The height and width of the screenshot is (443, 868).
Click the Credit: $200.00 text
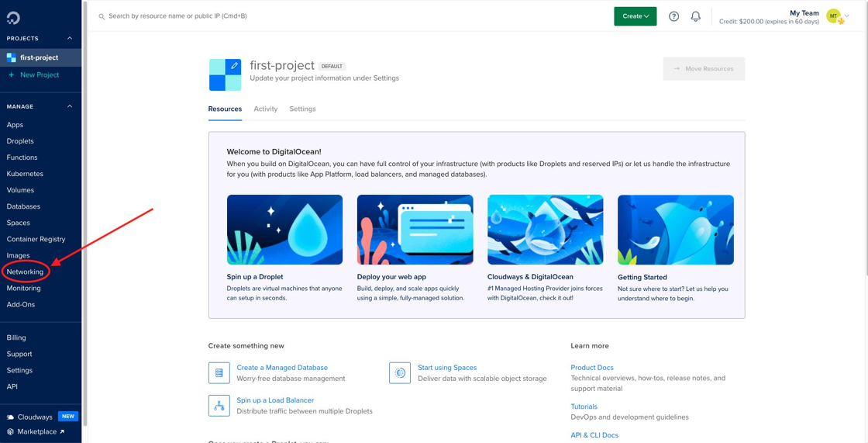(769, 22)
